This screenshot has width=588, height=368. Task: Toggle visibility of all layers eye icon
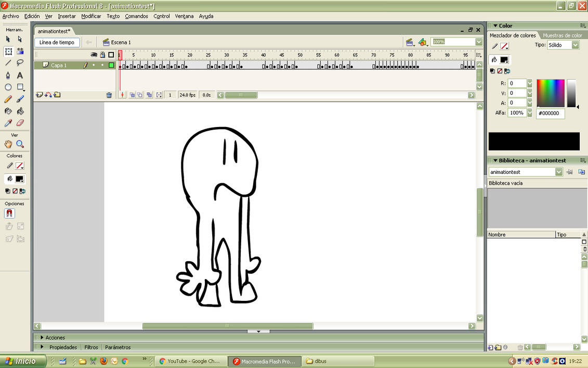[x=94, y=55]
